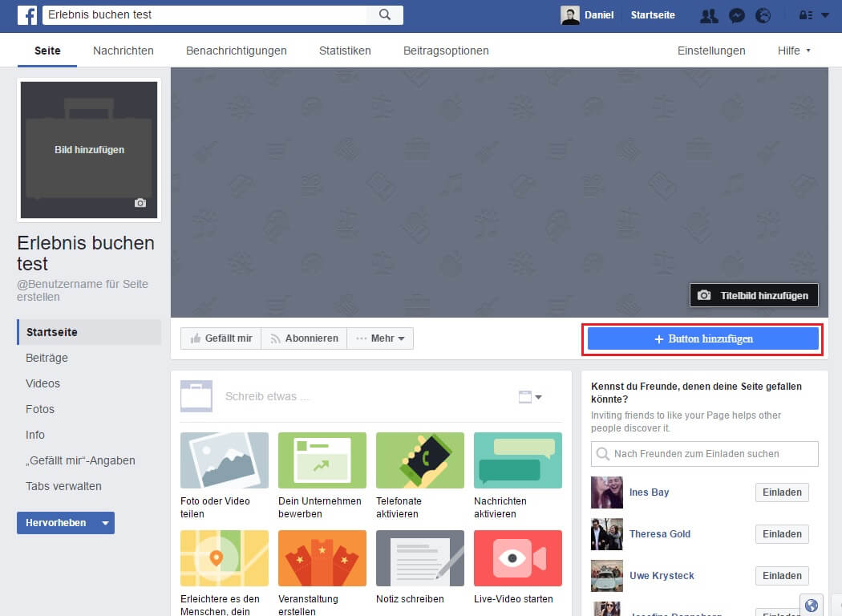Click the Abonnieren button

(304, 338)
